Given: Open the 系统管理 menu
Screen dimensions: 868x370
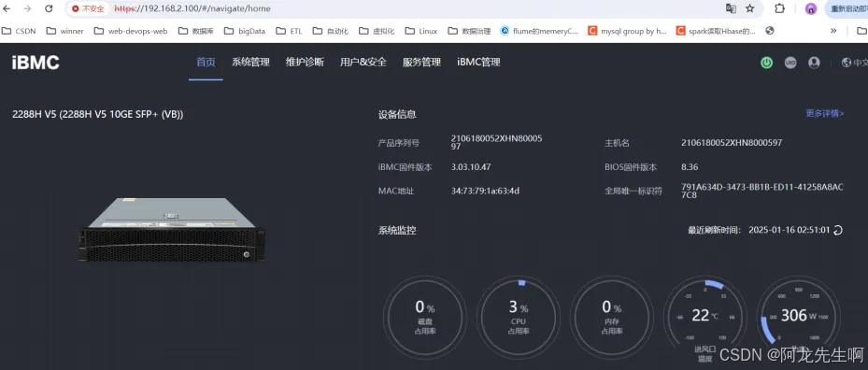Looking at the screenshot, I should coord(250,62).
